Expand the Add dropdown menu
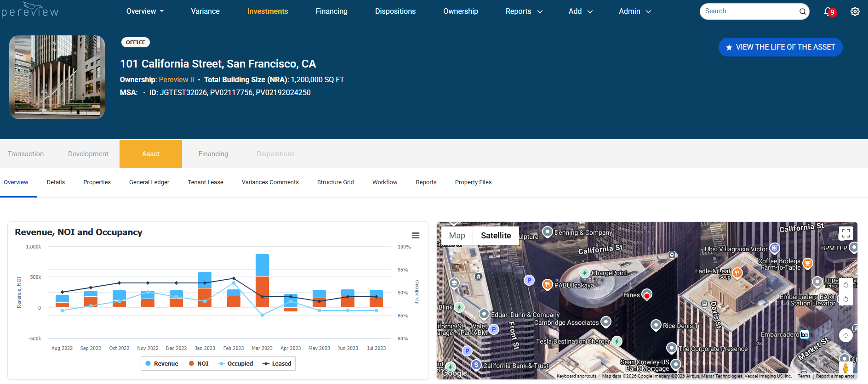868x384 pixels. [581, 11]
